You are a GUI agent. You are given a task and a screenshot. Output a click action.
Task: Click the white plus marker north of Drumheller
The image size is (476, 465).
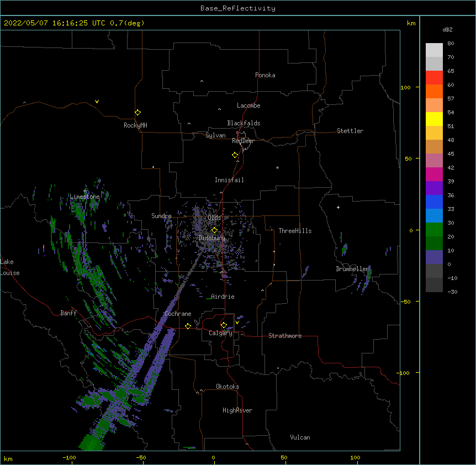[338, 207]
